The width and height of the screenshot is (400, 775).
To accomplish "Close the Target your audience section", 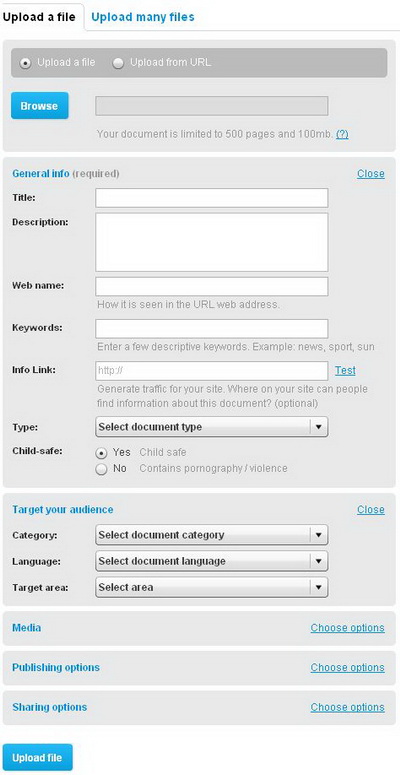I will click(x=371, y=510).
